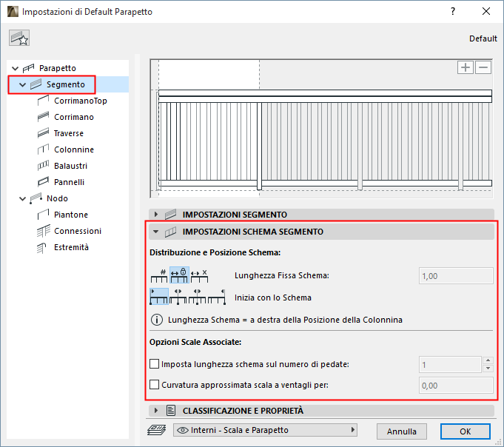Confirm with the OK button
Image resolution: width=504 pixels, height=447 pixels.
[x=465, y=431]
